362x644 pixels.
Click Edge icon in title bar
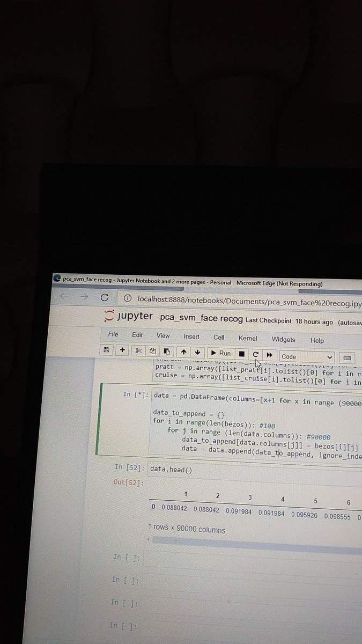57,278
